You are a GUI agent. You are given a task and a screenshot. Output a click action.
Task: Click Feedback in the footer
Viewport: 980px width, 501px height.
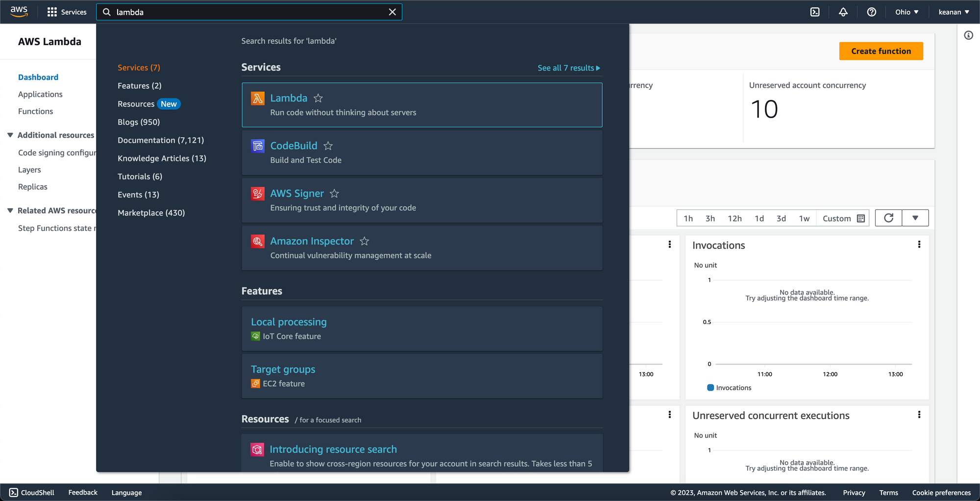83,493
